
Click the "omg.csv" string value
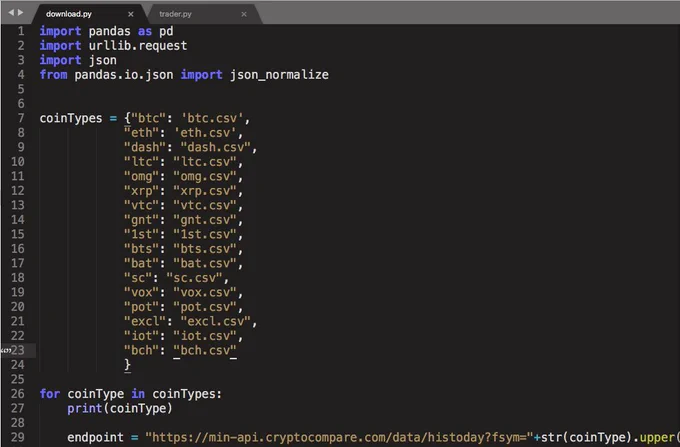tap(206, 176)
